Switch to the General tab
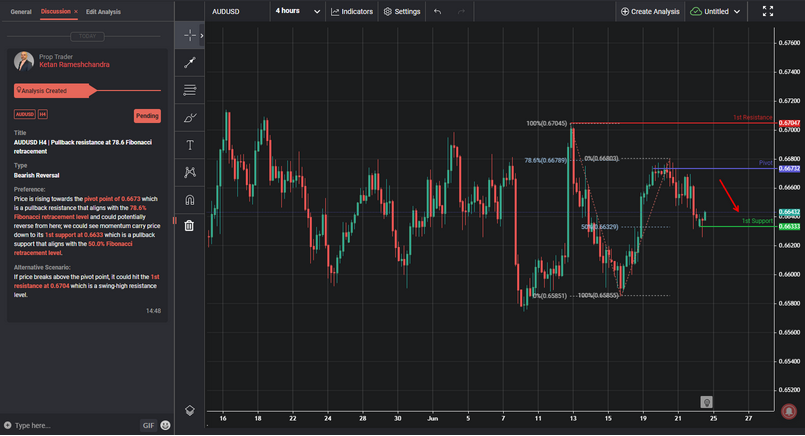The height and width of the screenshot is (436, 805). click(x=21, y=11)
